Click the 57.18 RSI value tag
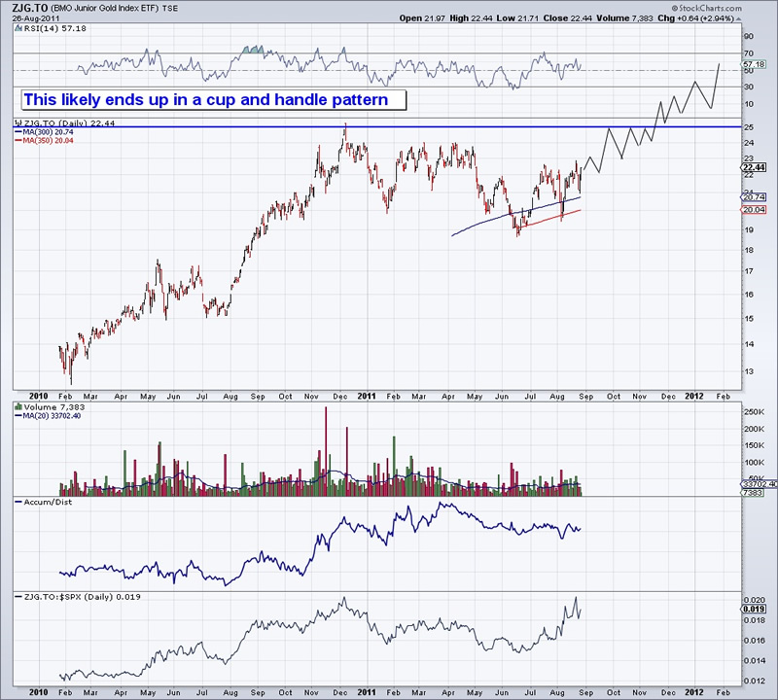This screenshot has width=778, height=700. (755, 64)
